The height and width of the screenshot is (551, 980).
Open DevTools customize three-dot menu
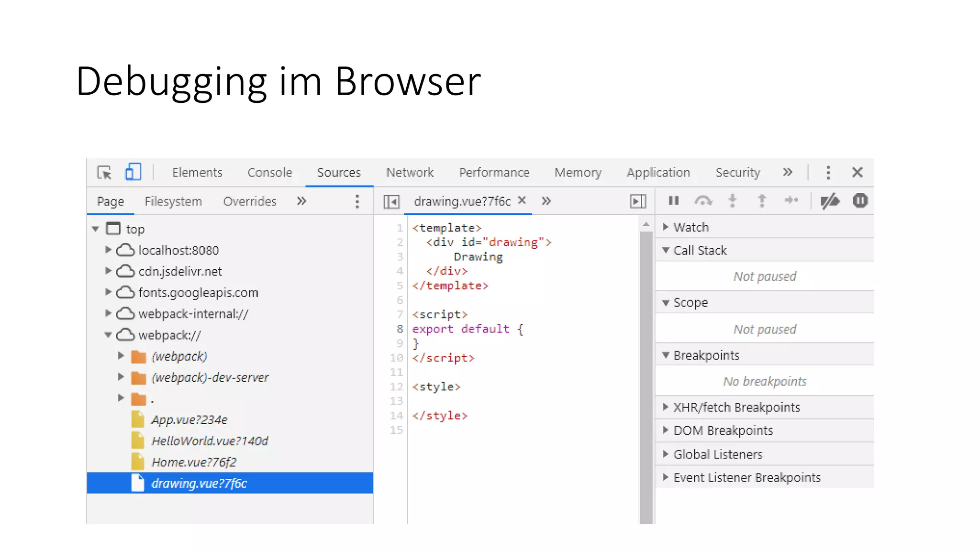point(828,172)
